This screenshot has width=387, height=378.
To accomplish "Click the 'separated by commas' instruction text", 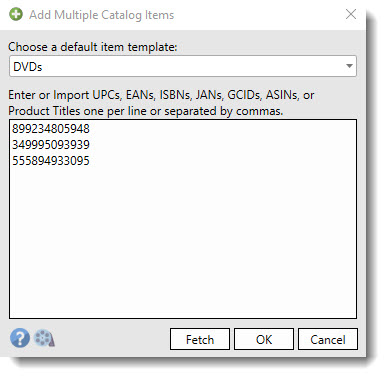I will [223, 111].
